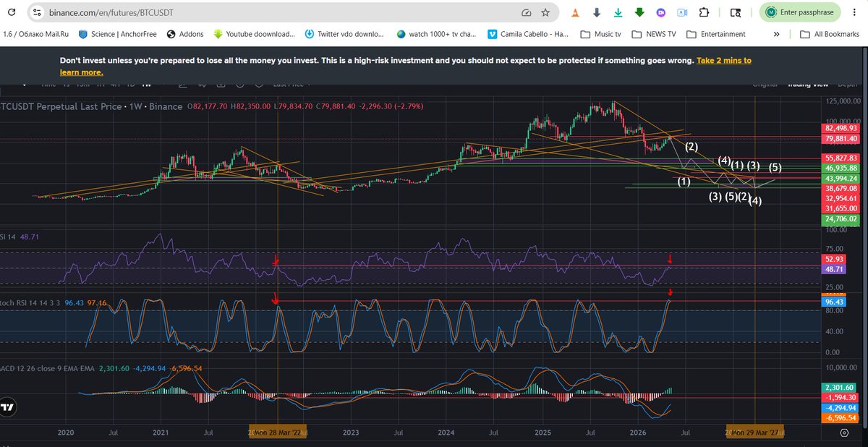Click the purple 48.71 RSI value label
The height and width of the screenshot is (447, 868).
[835, 268]
